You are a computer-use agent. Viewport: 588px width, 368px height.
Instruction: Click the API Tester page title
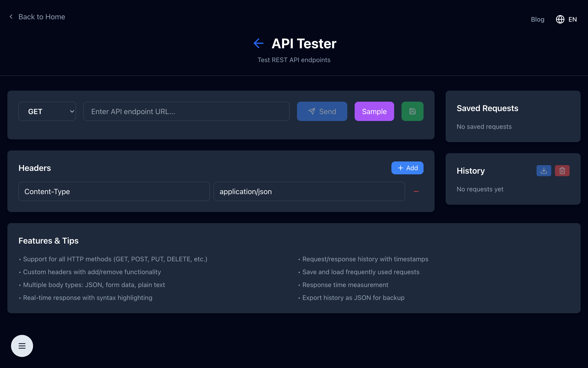304,43
